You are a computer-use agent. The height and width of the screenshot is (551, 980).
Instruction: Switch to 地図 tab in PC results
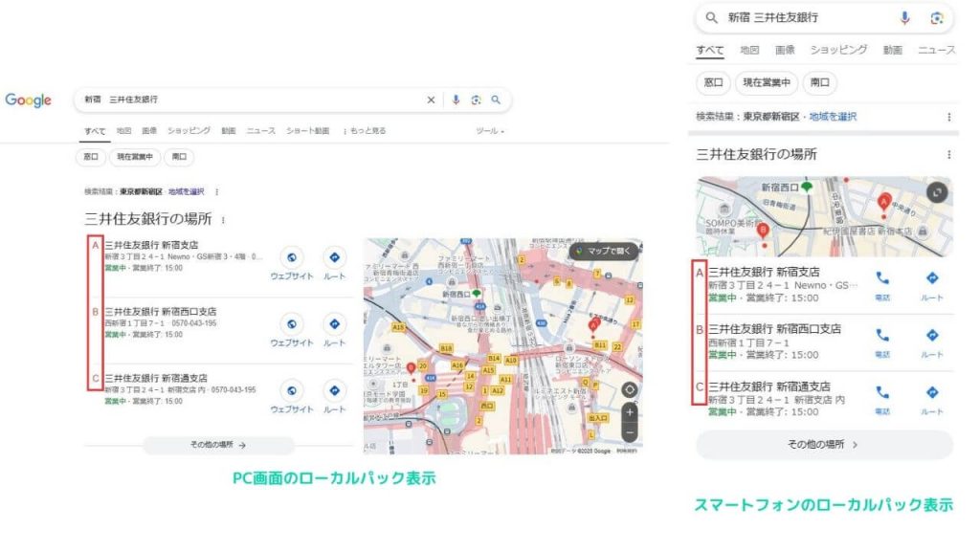(x=123, y=130)
